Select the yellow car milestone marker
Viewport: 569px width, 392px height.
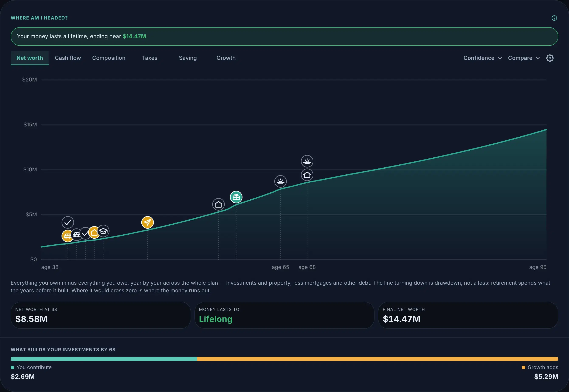pyautogui.click(x=67, y=236)
